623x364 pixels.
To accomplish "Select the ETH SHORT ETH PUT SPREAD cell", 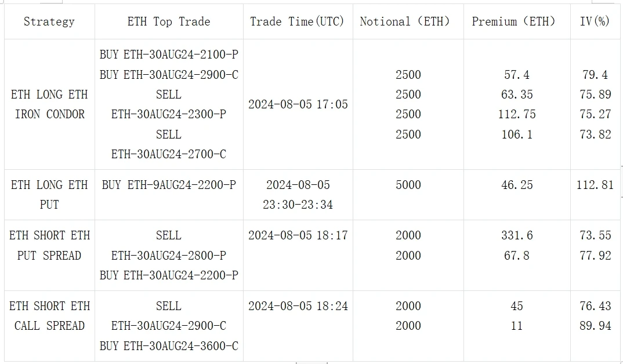I will [x=49, y=245].
